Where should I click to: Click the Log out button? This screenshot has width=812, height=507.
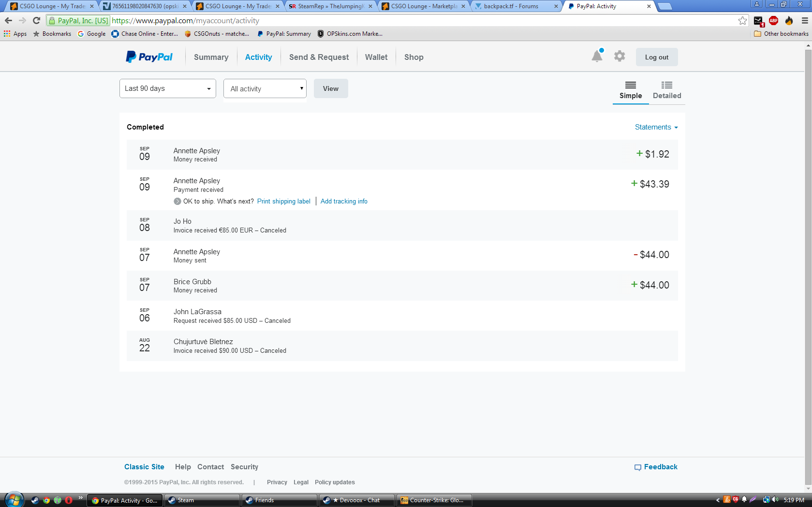click(x=656, y=57)
